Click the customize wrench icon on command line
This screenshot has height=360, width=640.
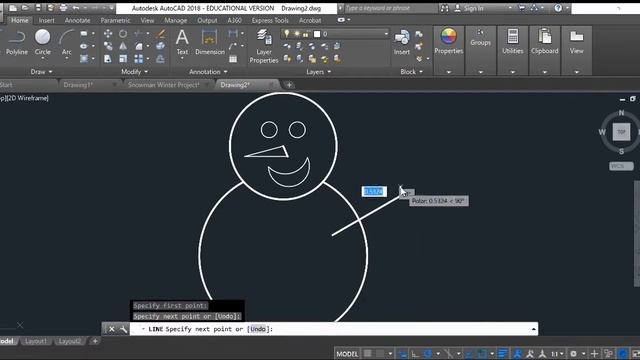[123, 329]
